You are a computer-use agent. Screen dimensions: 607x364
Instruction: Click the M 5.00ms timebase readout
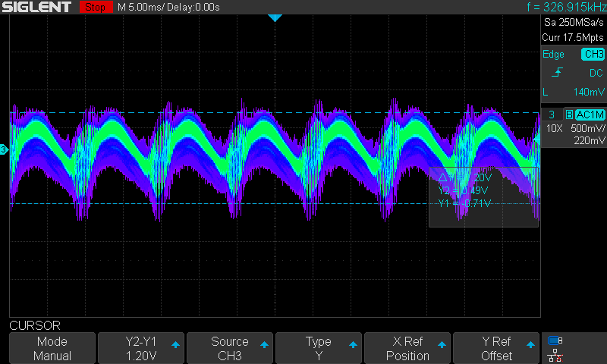point(141,8)
